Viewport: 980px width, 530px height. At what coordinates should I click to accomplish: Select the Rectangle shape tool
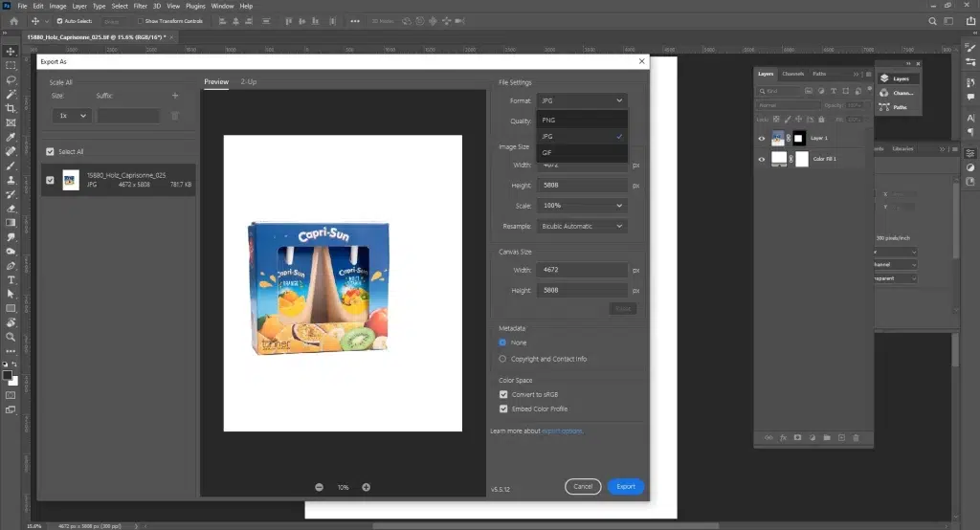(x=11, y=309)
